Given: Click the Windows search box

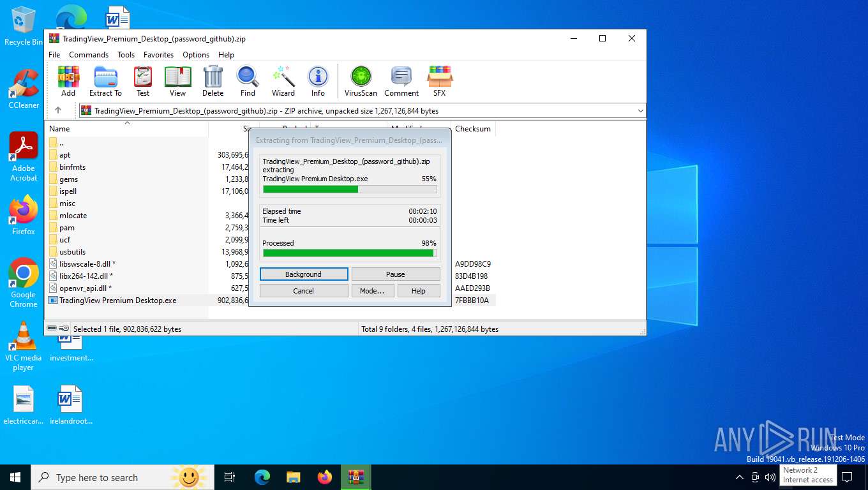Looking at the screenshot, I should click(x=121, y=477).
